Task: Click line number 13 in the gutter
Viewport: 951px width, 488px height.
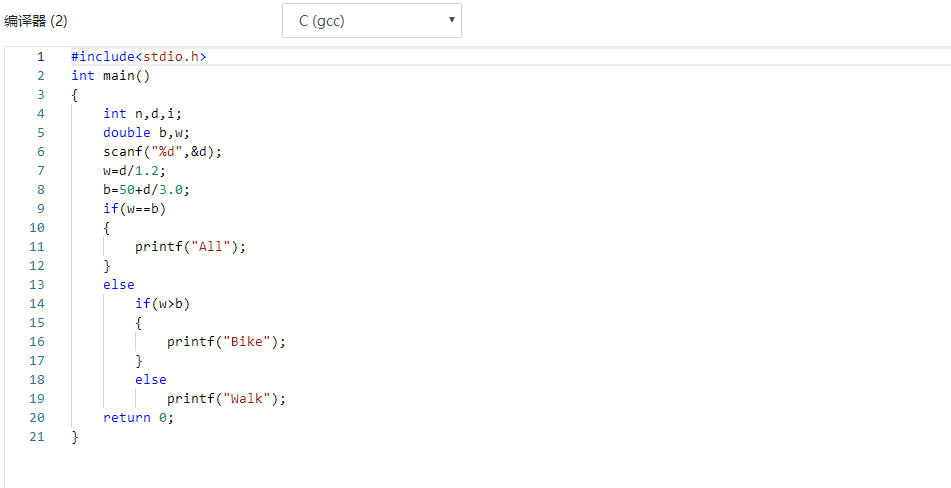Action: tap(37, 285)
